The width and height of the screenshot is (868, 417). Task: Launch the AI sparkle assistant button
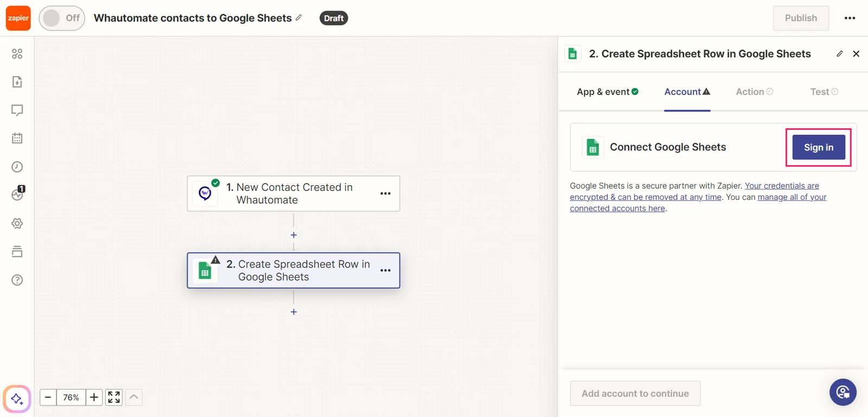point(17,399)
